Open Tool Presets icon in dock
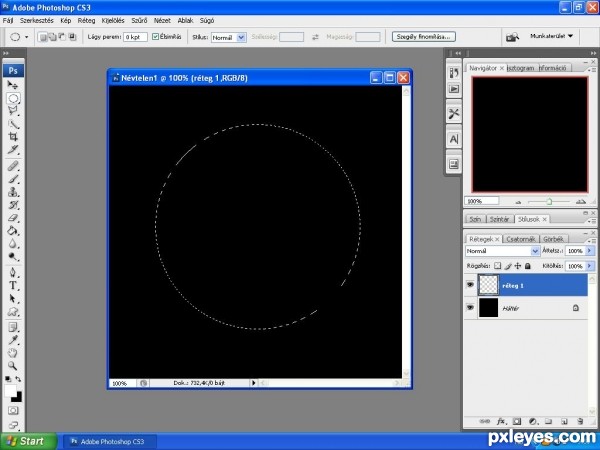Viewport: 600px width, 450px height. [x=454, y=114]
